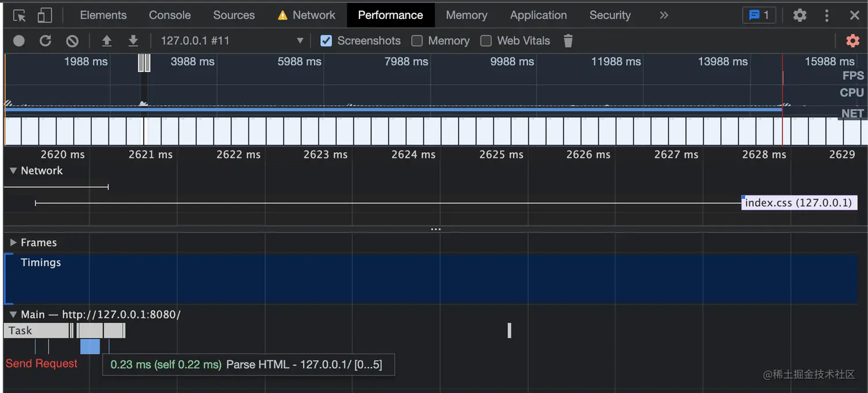
Task: Show more tabs with the chevron button
Action: [x=664, y=16]
